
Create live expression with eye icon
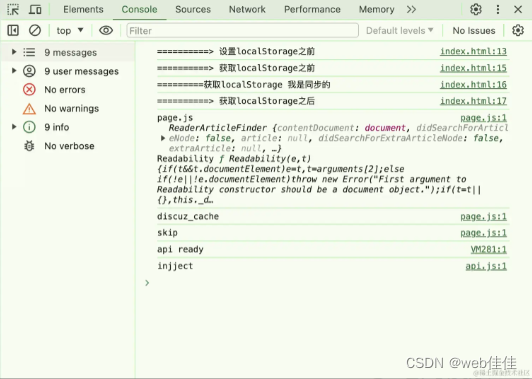pos(106,31)
